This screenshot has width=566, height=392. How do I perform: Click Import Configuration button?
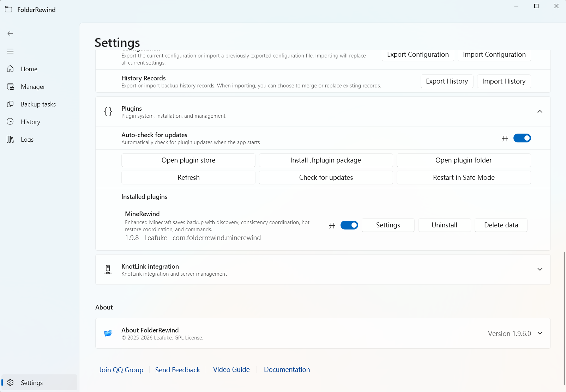point(494,55)
